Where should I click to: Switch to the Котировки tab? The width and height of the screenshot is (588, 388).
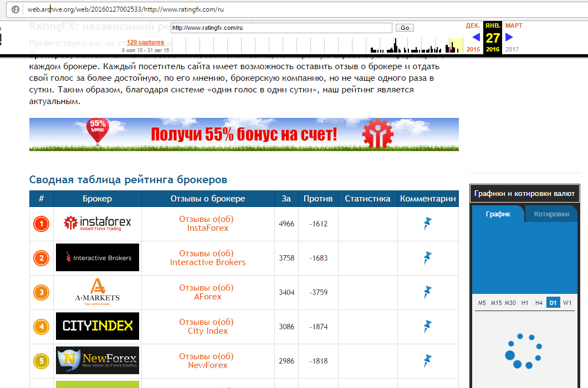point(551,214)
